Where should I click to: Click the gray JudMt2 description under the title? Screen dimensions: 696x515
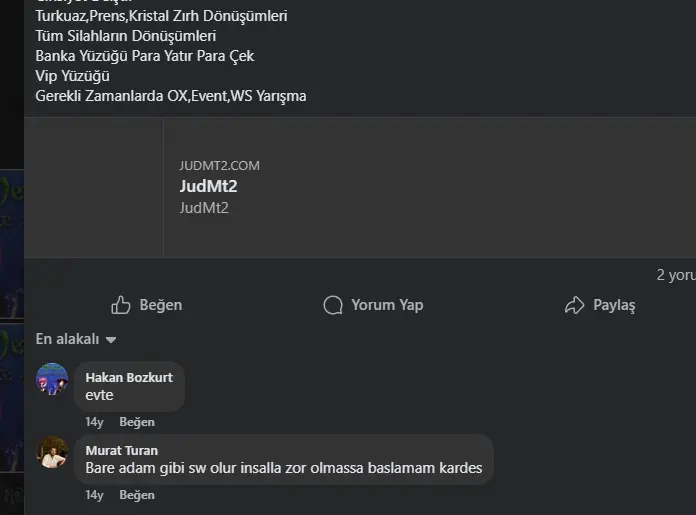(204, 208)
